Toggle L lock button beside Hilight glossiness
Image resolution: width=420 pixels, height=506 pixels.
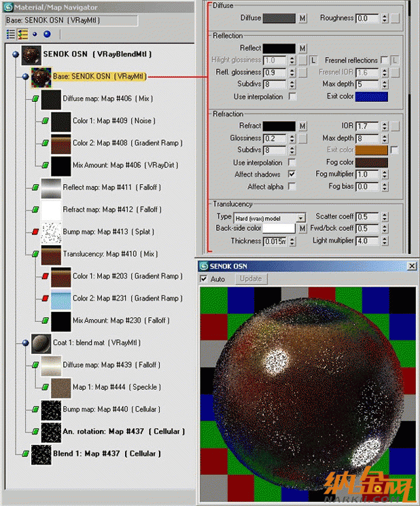coord(313,60)
